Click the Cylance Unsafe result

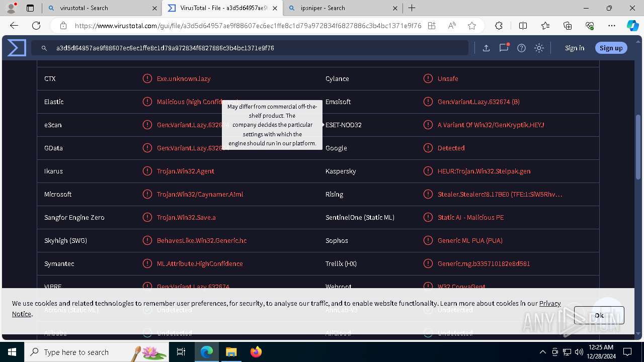(x=448, y=78)
